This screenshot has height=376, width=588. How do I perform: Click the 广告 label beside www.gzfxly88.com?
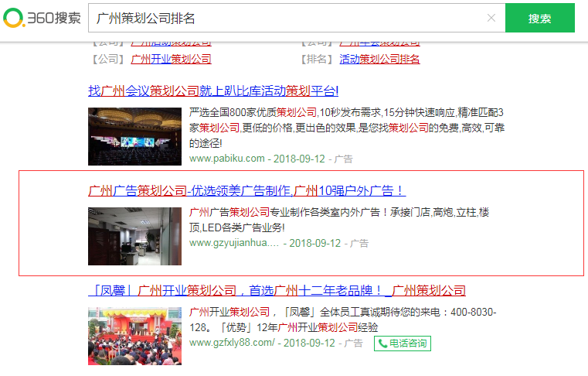353,343
